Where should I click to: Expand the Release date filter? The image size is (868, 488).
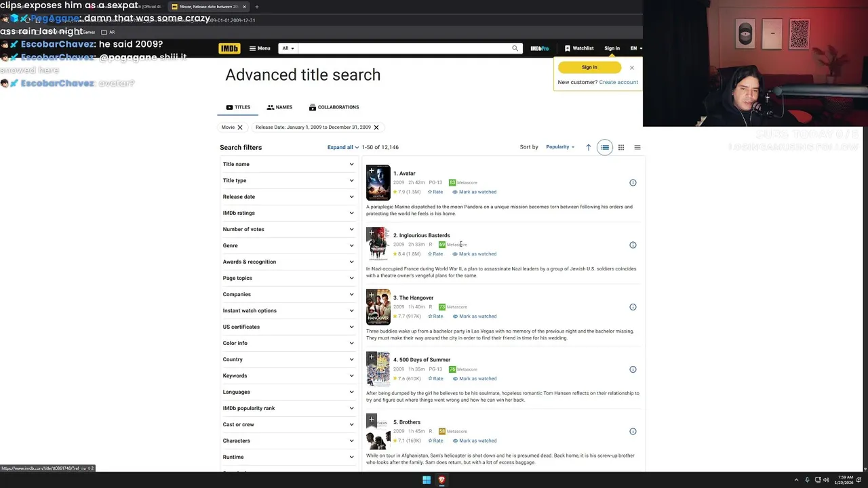pos(288,197)
